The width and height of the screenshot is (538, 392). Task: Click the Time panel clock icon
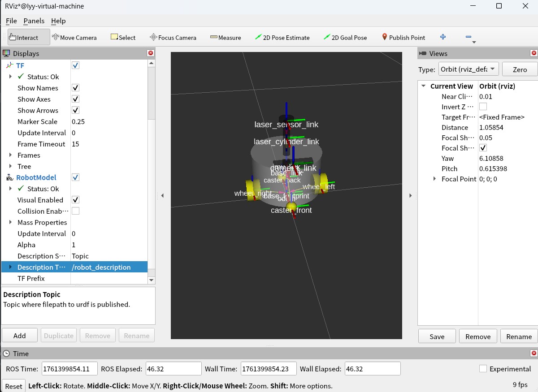point(7,353)
